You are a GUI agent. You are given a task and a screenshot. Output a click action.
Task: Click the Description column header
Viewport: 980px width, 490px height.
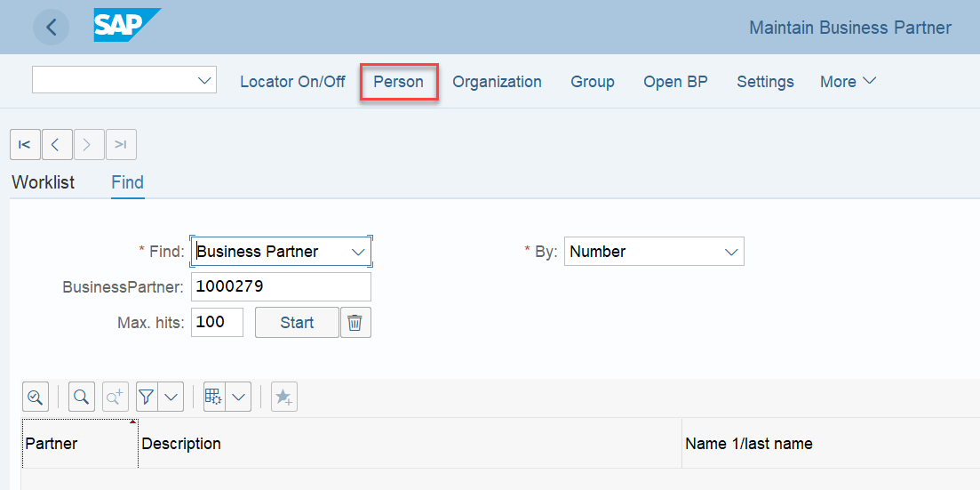pos(410,443)
